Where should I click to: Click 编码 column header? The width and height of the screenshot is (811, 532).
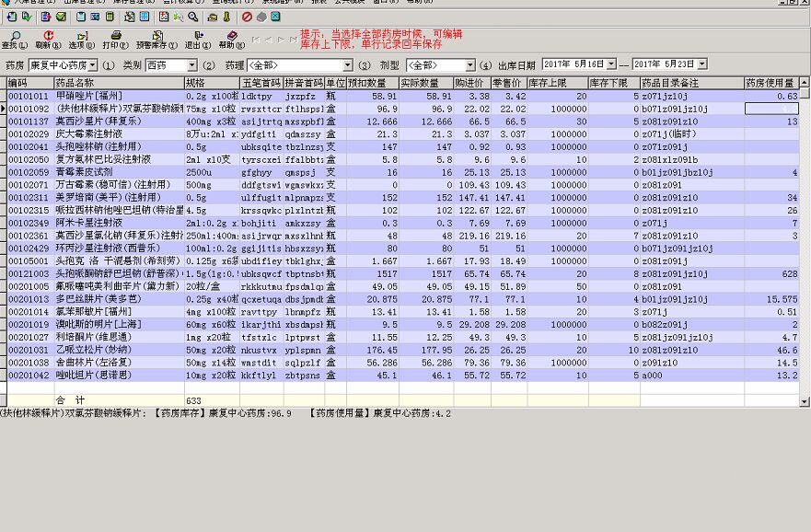[x=30, y=83]
